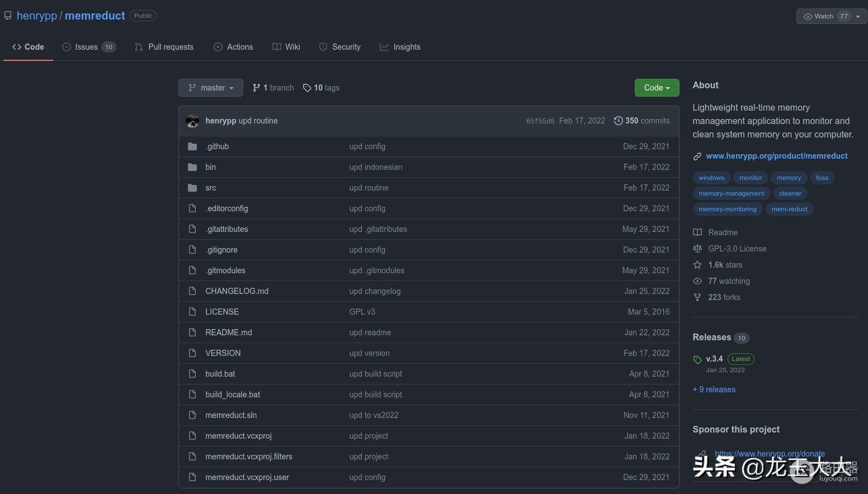Open the Watch notifications dropdown
The height and width of the screenshot is (494, 868).
[832, 16]
